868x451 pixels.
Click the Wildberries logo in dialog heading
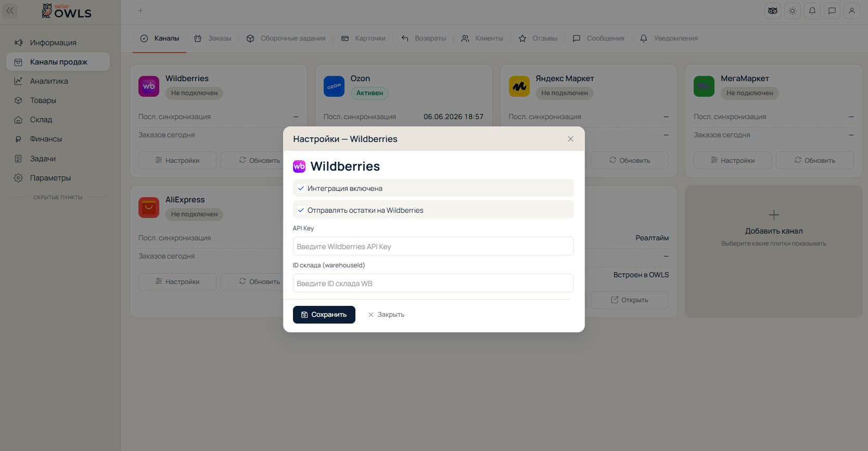[299, 166]
